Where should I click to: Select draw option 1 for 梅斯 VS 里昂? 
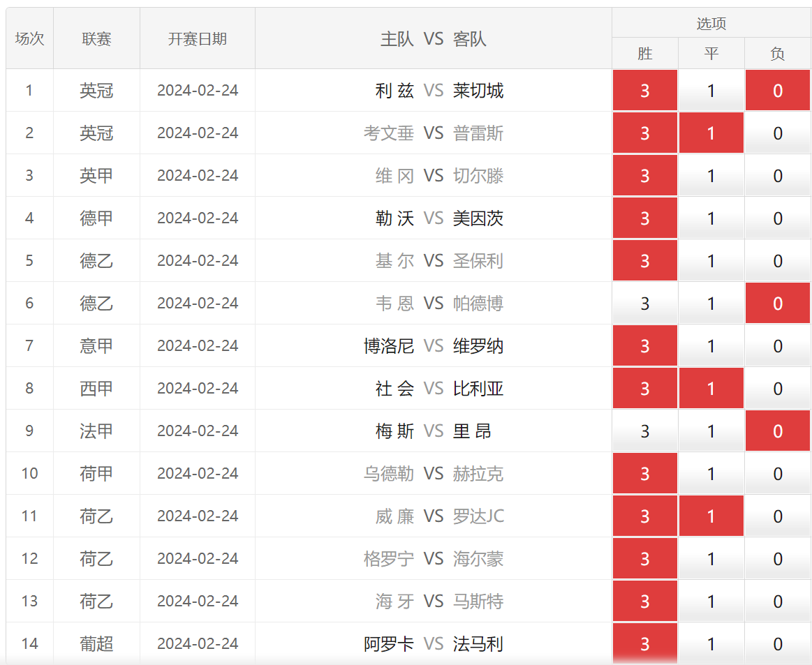[x=711, y=431]
